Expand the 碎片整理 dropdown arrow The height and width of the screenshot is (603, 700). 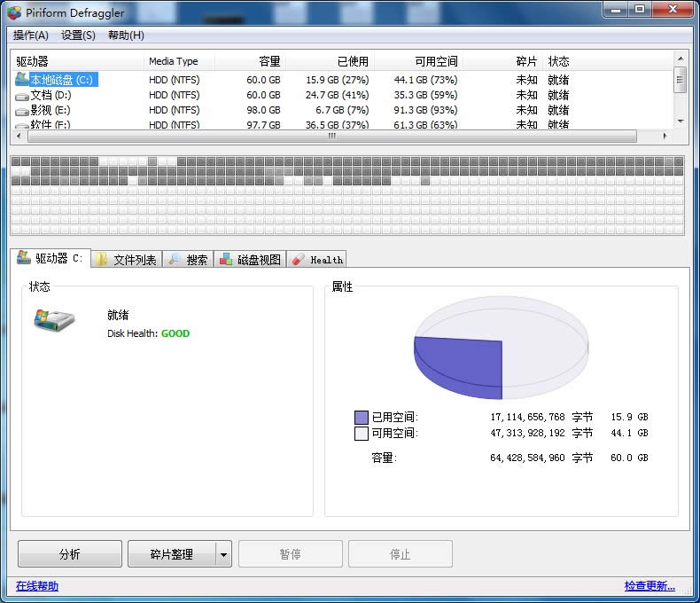tap(223, 554)
